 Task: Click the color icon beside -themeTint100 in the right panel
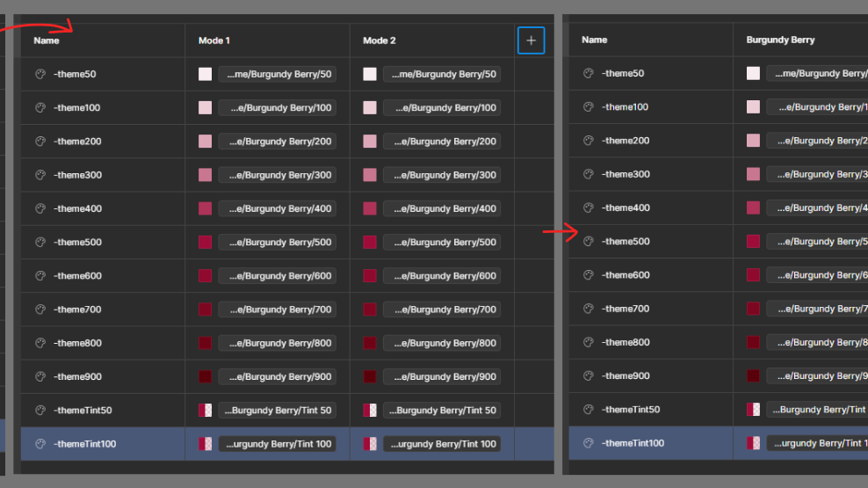(x=589, y=443)
